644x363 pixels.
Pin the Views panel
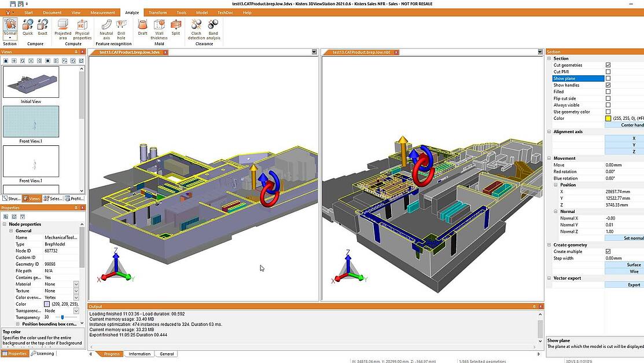(76, 52)
